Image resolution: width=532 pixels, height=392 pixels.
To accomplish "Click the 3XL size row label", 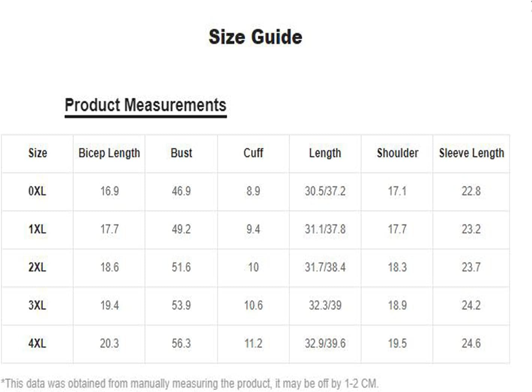I will point(37,305).
